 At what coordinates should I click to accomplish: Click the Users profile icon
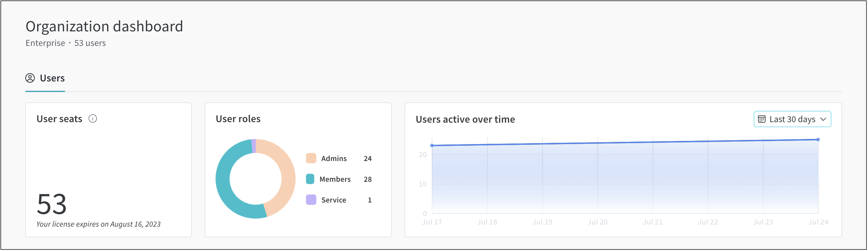tap(30, 78)
